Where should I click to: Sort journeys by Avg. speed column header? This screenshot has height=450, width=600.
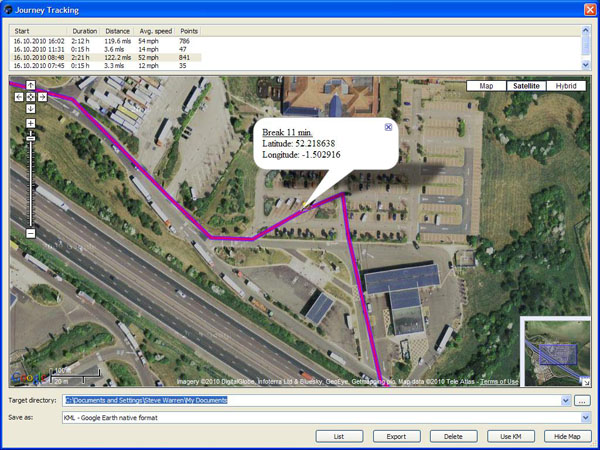pyautogui.click(x=155, y=31)
